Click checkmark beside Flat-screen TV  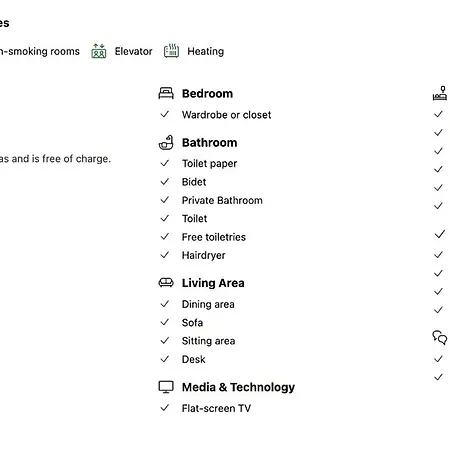pyautogui.click(x=165, y=408)
